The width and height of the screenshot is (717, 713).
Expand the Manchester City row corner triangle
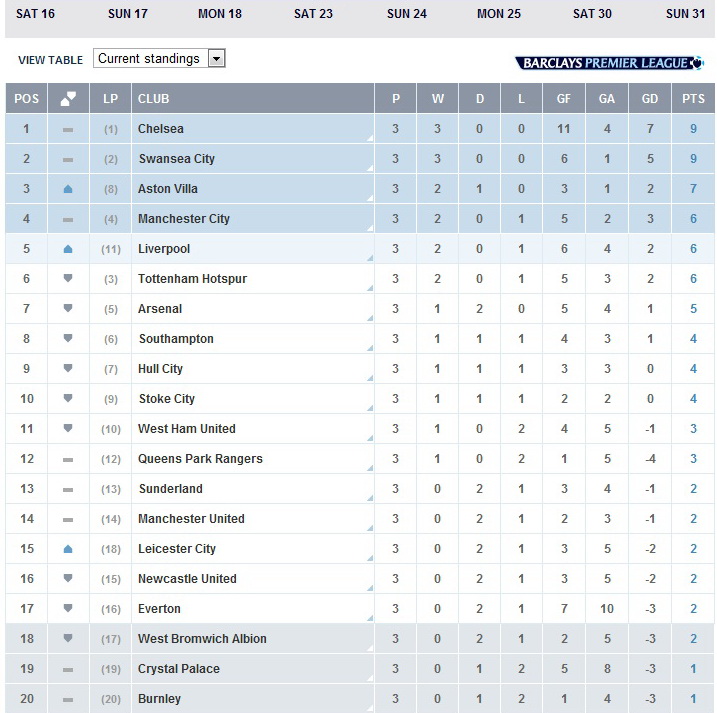[x=369, y=229]
